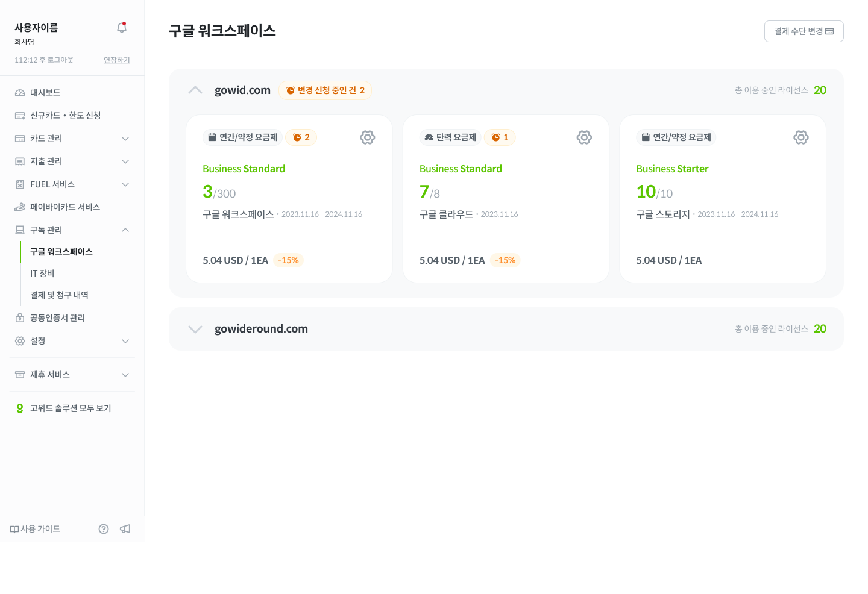Click the 사용 가이드 link text
The image size is (868, 594).
click(40, 529)
